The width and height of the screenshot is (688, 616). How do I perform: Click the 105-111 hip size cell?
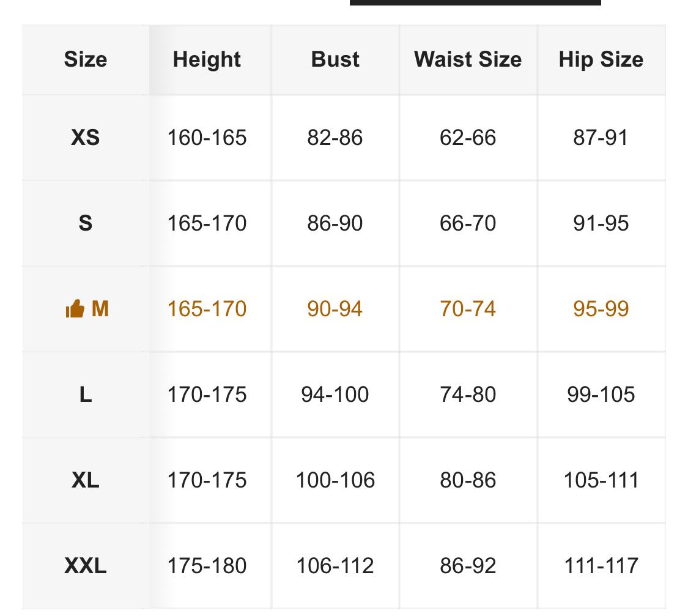[601, 480]
